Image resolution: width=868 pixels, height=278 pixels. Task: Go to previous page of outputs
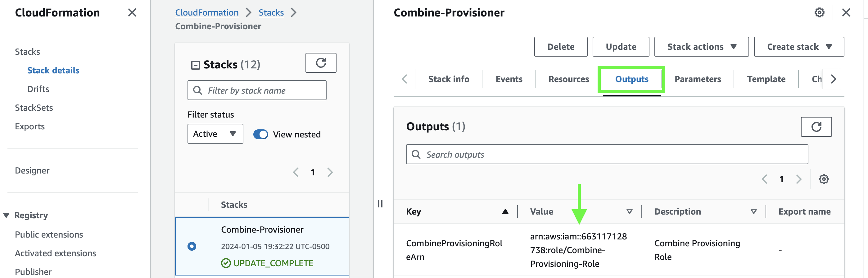(765, 179)
